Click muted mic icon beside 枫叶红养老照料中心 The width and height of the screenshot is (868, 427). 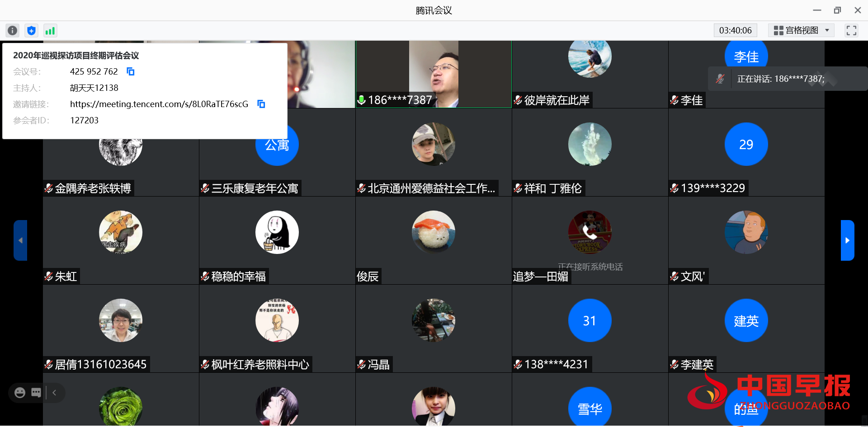[x=205, y=365]
